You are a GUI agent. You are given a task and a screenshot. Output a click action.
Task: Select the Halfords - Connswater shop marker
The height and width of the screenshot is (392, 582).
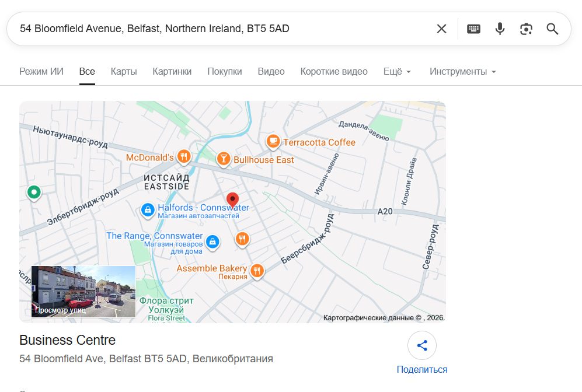coord(148,210)
